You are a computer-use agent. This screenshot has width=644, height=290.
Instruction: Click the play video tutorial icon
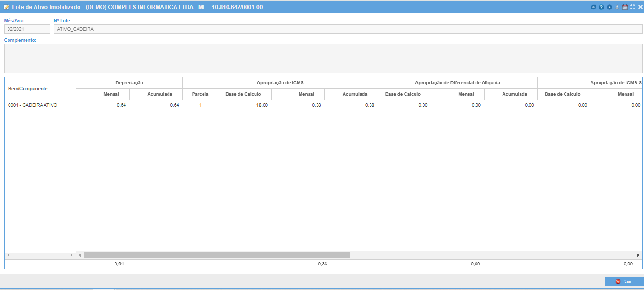609,7
